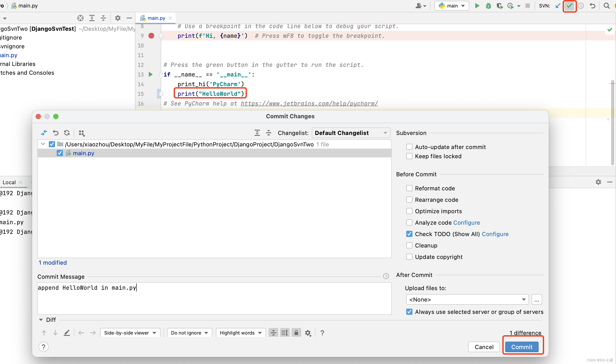
Task: Hide the project panel
Action: click(x=129, y=18)
